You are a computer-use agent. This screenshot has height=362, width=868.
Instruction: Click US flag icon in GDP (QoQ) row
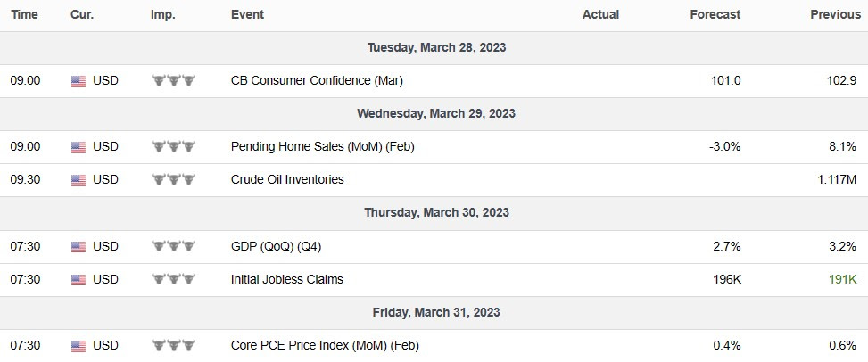[79, 246]
